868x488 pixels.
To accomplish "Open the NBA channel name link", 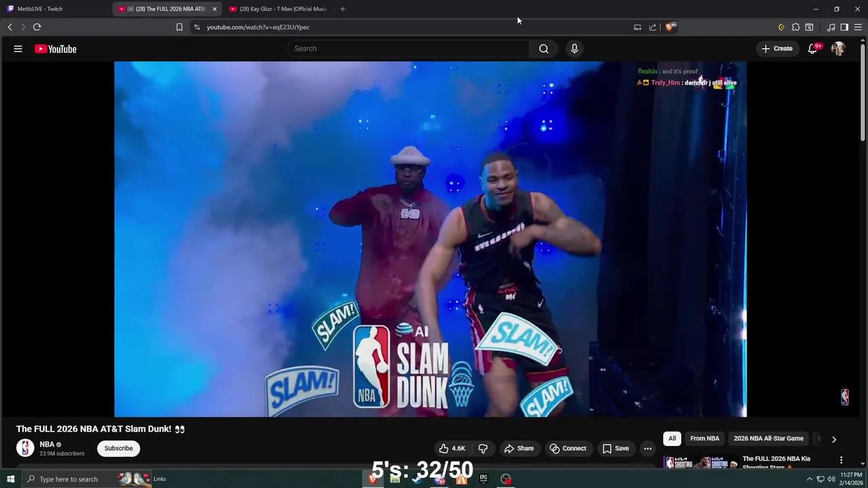I will (47, 445).
